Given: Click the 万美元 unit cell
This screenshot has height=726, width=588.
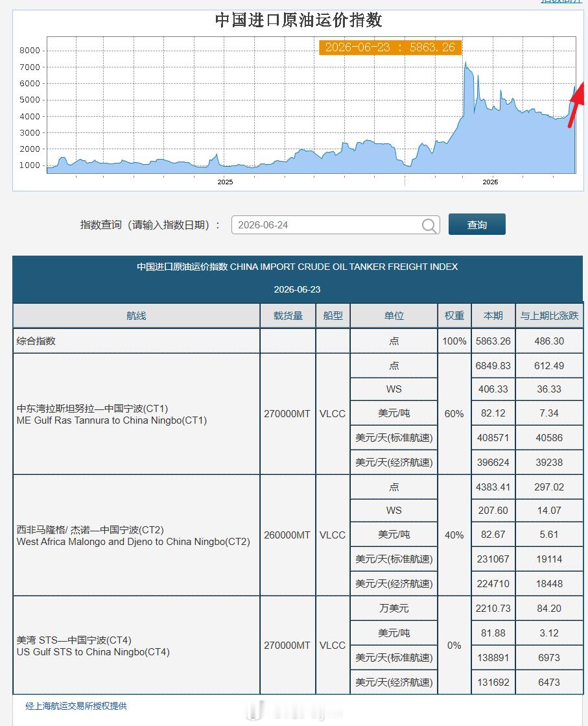Looking at the screenshot, I should (394, 609).
